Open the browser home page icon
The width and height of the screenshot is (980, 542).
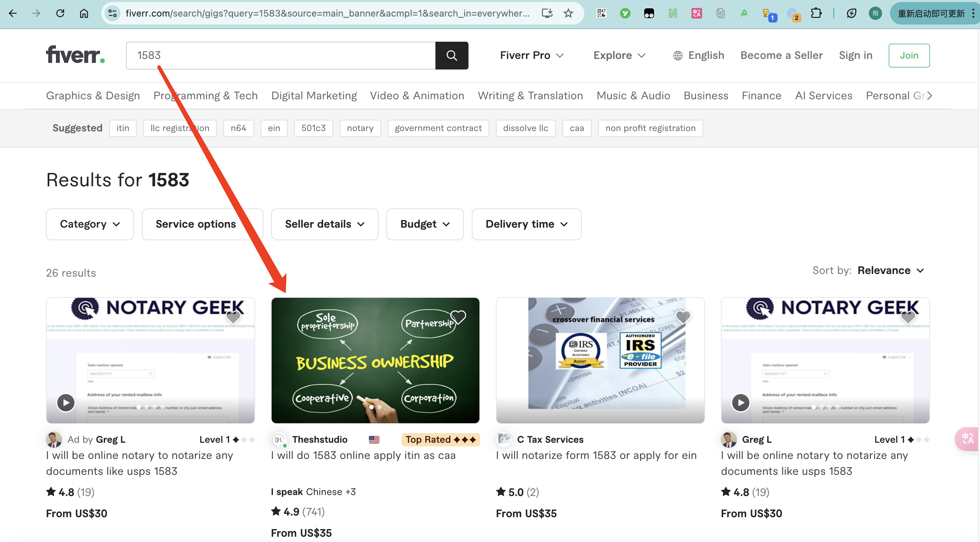pyautogui.click(x=84, y=13)
